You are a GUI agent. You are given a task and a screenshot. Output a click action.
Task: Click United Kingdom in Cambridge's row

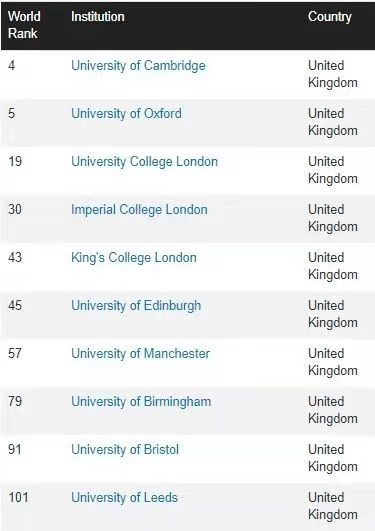[333, 74]
